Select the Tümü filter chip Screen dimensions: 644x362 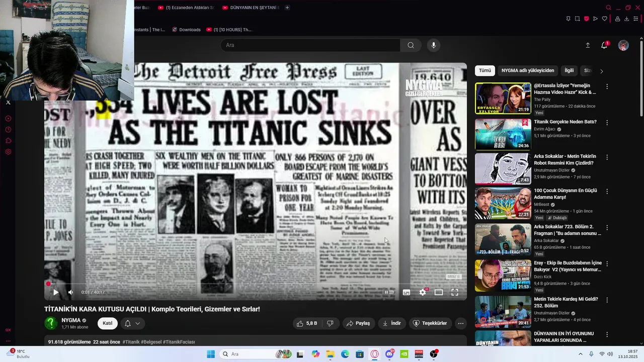click(x=485, y=71)
